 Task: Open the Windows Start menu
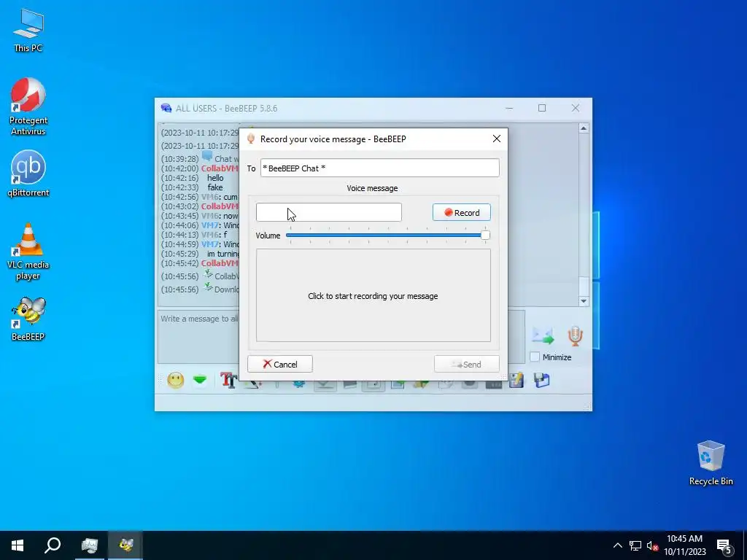pyautogui.click(x=18, y=545)
